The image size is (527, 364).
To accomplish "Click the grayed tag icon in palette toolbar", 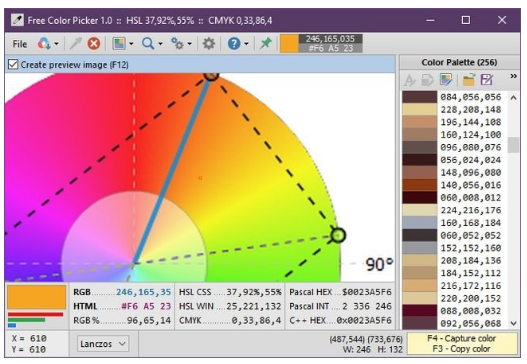I will coord(428,80).
